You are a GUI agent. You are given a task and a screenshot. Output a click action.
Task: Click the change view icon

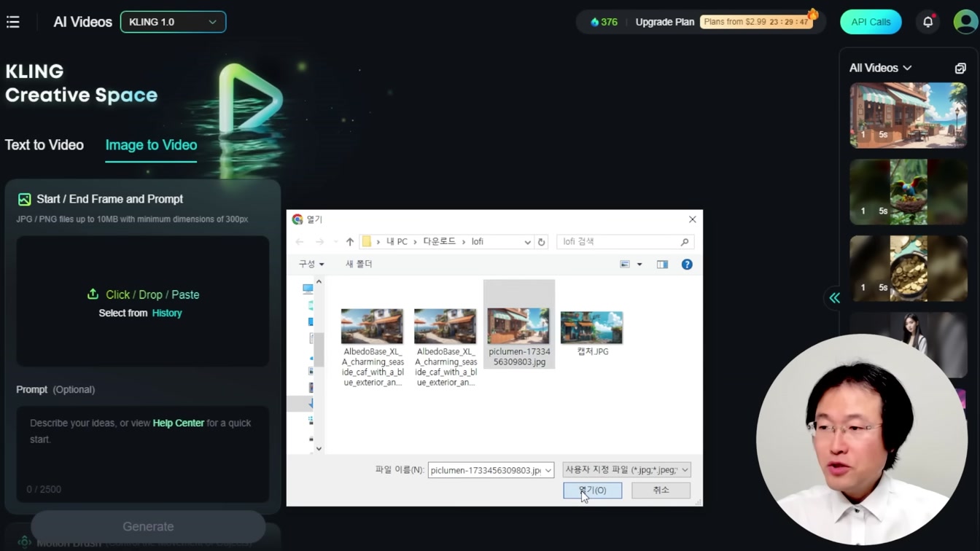(625, 265)
